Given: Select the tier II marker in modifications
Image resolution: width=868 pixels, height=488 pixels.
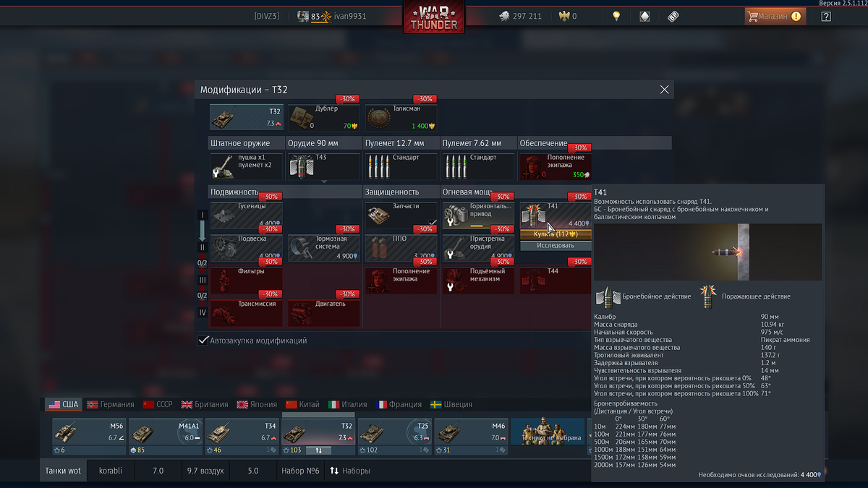Looking at the screenshot, I should pyautogui.click(x=203, y=247).
